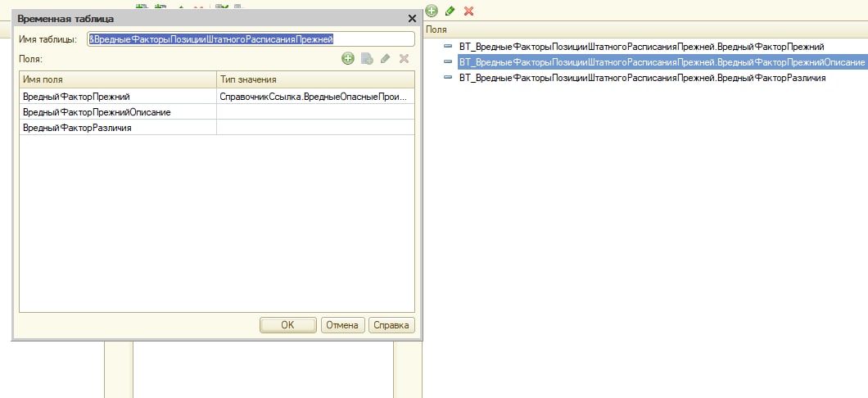Click the green pencil edit icon above the Поля panel
Viewport: 868px width, 398px height.
click(450, 11)
